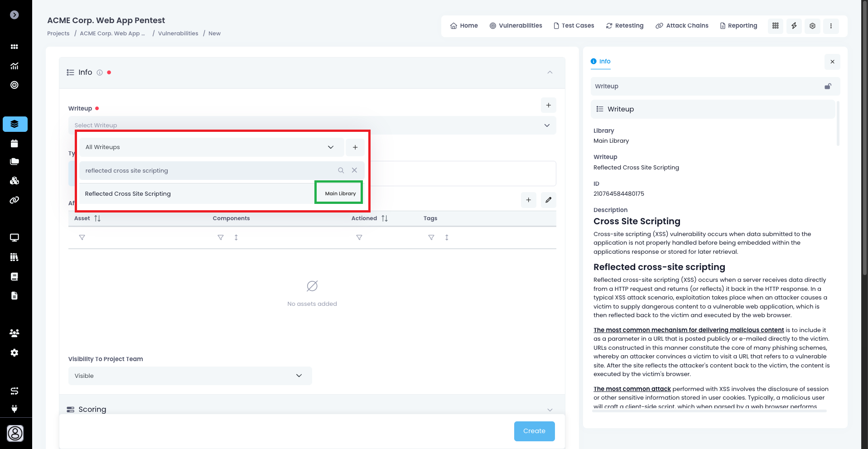Image resolution: width=868 pixels, height=449 pixels.
Task: Click the lock icon in Writeup panel
Action: click(828, 86)
